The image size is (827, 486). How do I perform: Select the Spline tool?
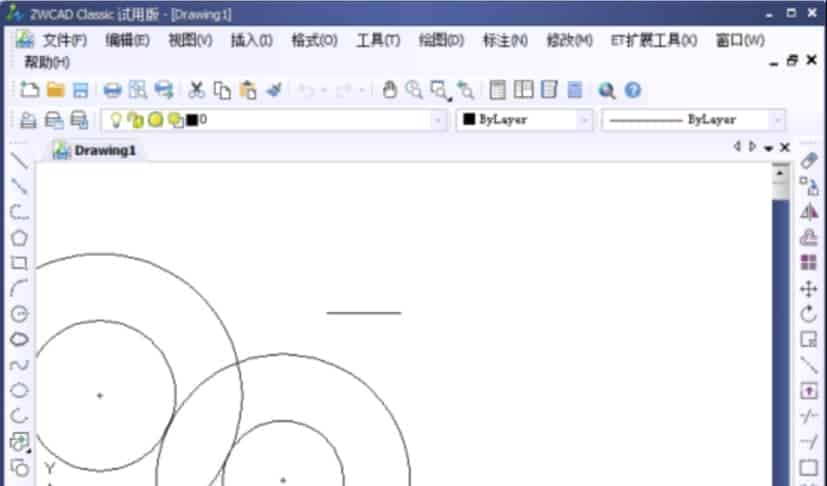click(20, 365)
